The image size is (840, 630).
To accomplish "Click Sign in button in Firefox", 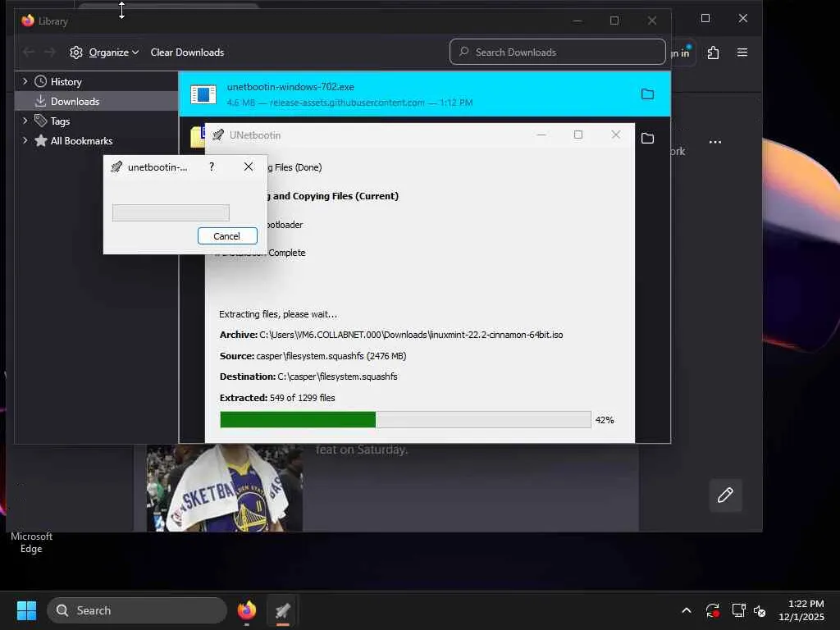I will (682, 53).
